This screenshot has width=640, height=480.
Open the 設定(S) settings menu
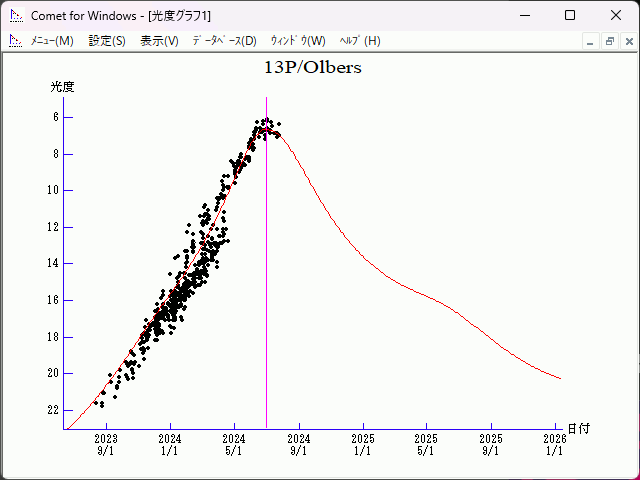tap(107, 41)
